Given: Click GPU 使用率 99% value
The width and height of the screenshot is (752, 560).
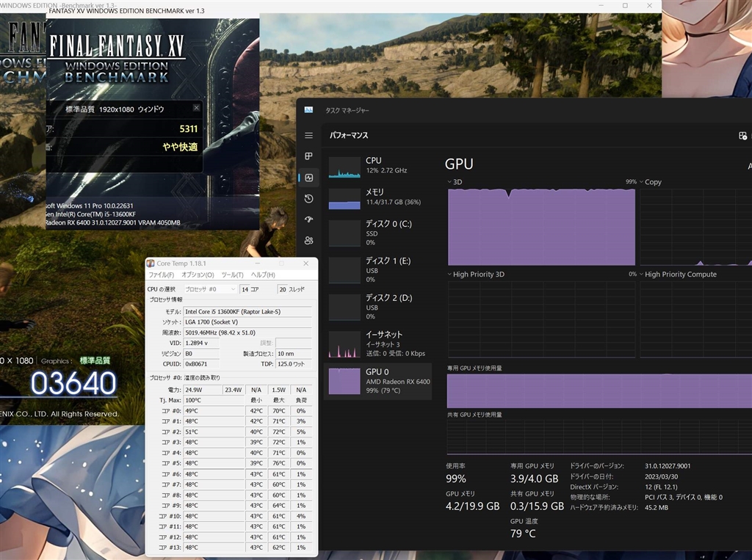Looking at the screenshot, I should [x=455, y=479].
